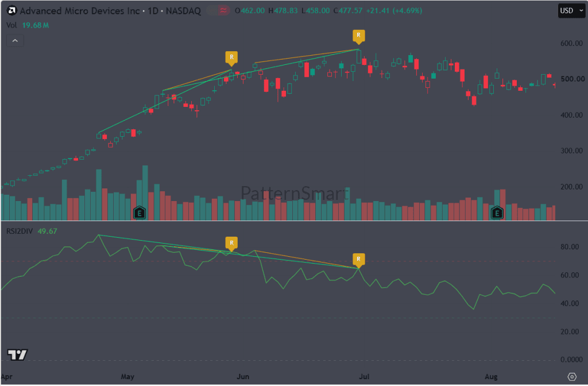
Task: Click the TradingView logo
Action: [x=17, y=354]
